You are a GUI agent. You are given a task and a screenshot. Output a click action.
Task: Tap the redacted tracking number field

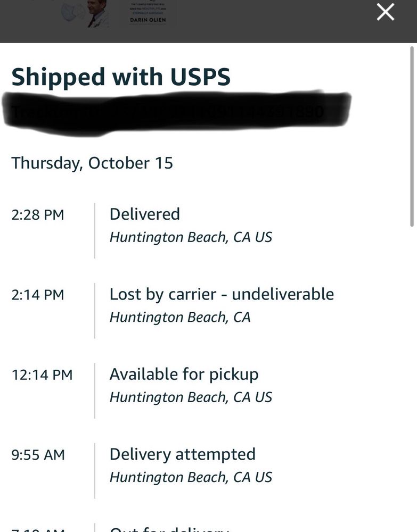(x=176, y=111)
